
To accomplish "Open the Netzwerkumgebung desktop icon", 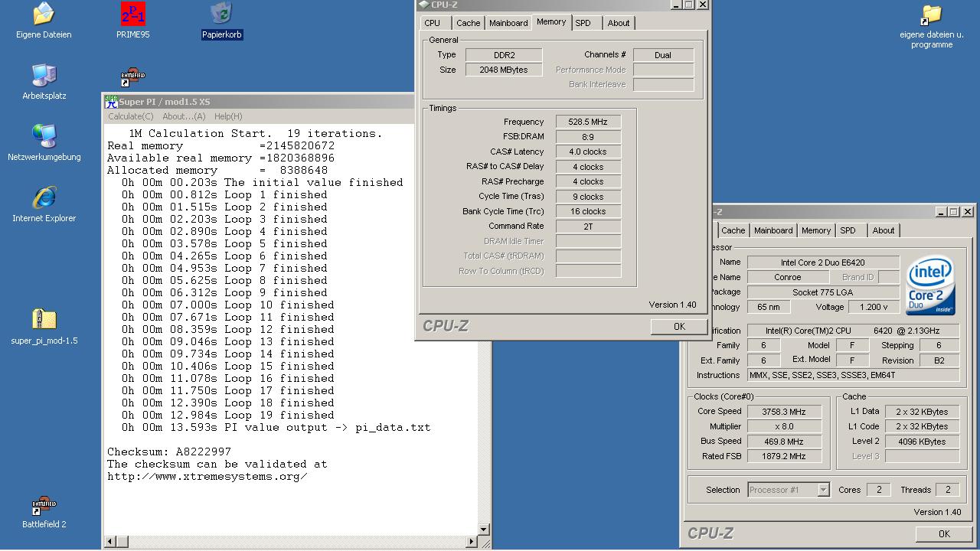I will pyautogui.click(x=44, y=143).
